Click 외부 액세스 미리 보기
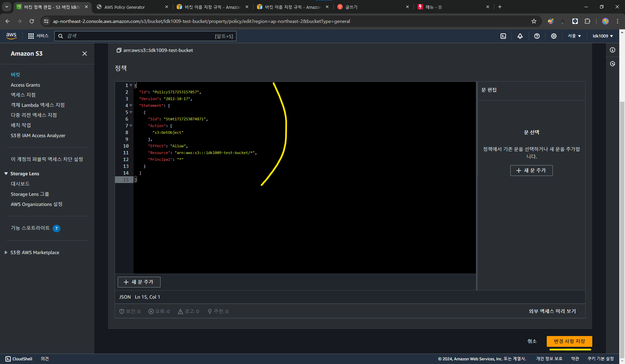The width and height of the screenshot is (625, 364). point(552,311)
